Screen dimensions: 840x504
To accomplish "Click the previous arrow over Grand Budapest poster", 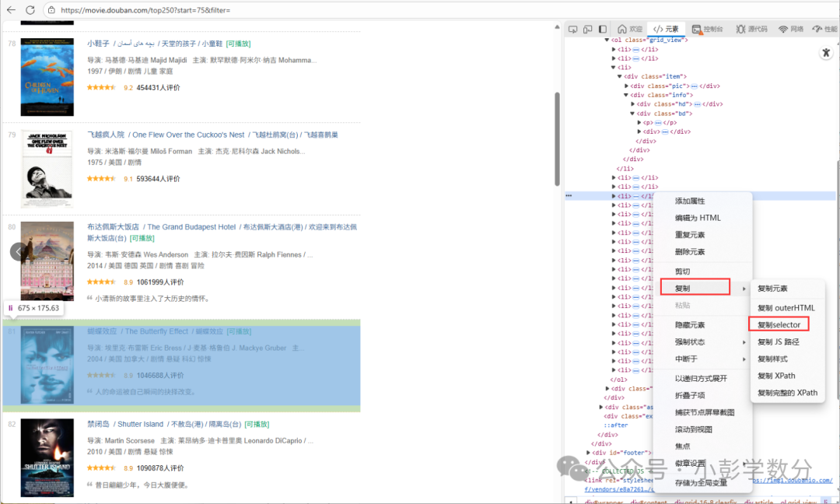I will pos(18,251).
